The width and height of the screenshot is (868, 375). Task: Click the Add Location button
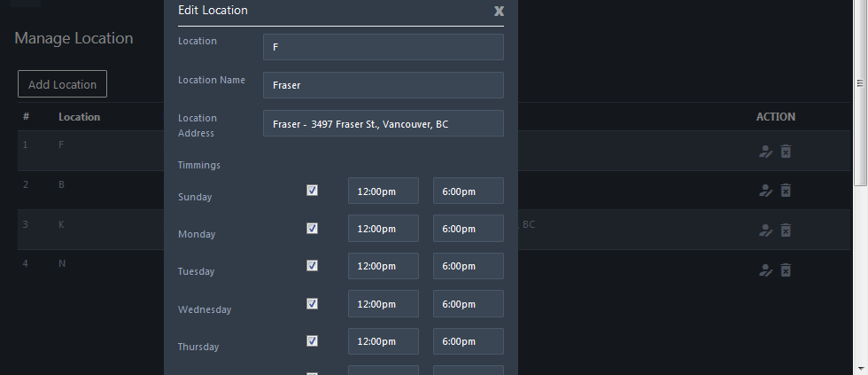(62, 84)
